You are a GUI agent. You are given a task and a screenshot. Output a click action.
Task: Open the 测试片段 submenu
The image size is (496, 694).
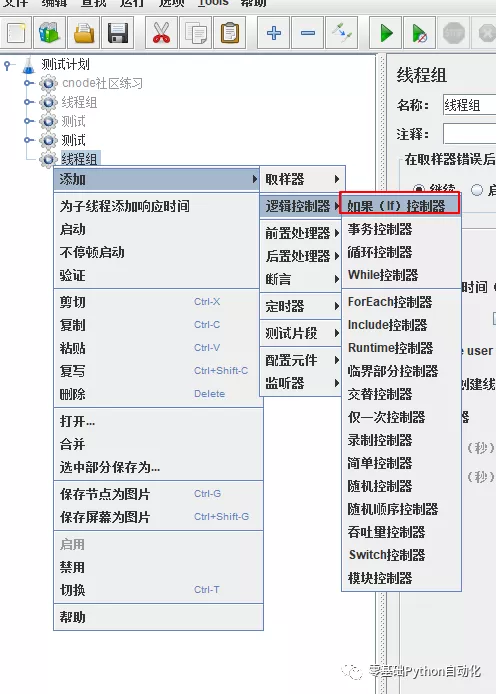[300, 333]
